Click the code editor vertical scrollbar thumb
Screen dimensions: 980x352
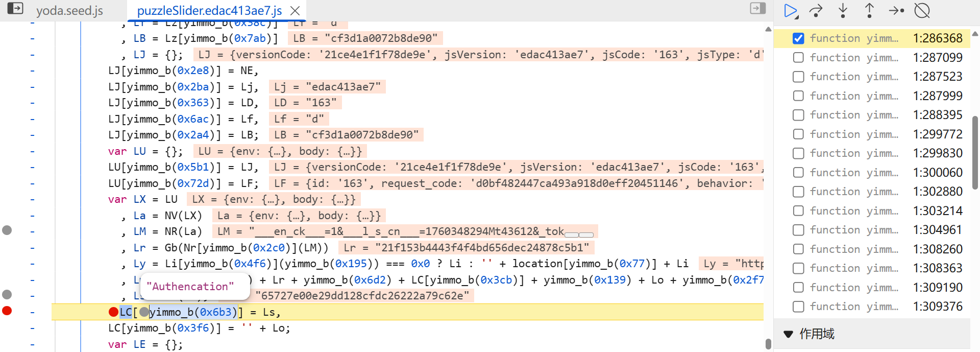pyautogui.click(x=768, y=344)
